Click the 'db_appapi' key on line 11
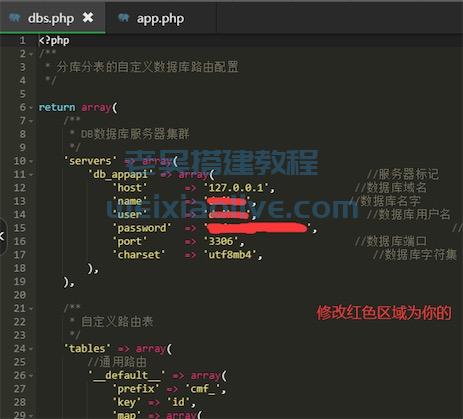The width and height of the screenshot is (463, 419). pos(121,174)
